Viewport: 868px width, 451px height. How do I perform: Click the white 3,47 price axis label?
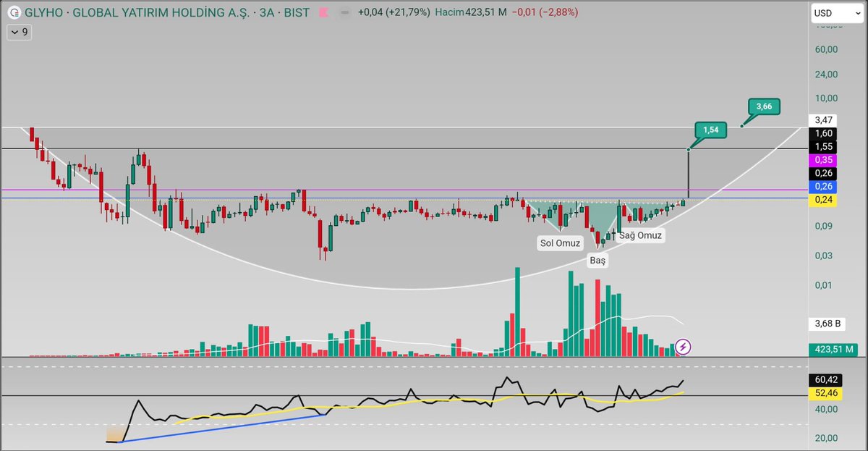point(824,119)
